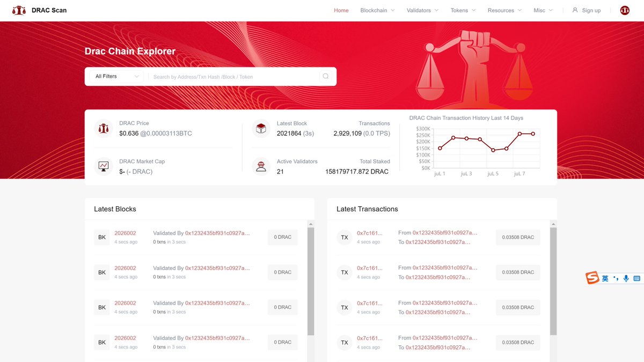
Task: Click the 'Drac Chain Explorer' heading
Action: 130,51
